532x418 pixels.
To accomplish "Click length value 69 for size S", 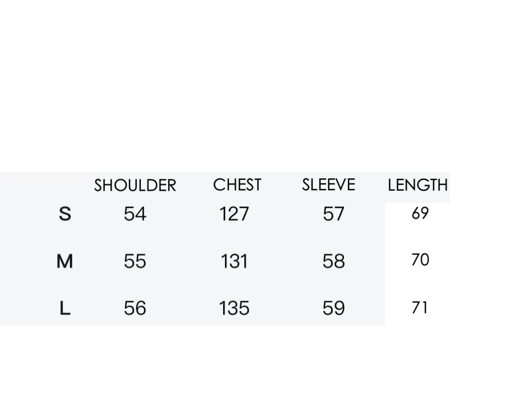I will [x=420, y=213].
